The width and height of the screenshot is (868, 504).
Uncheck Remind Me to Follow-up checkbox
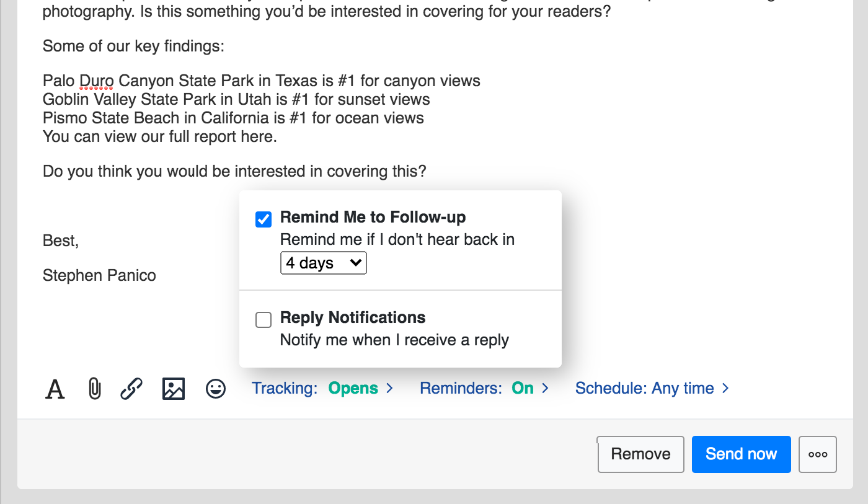point(263,219)
